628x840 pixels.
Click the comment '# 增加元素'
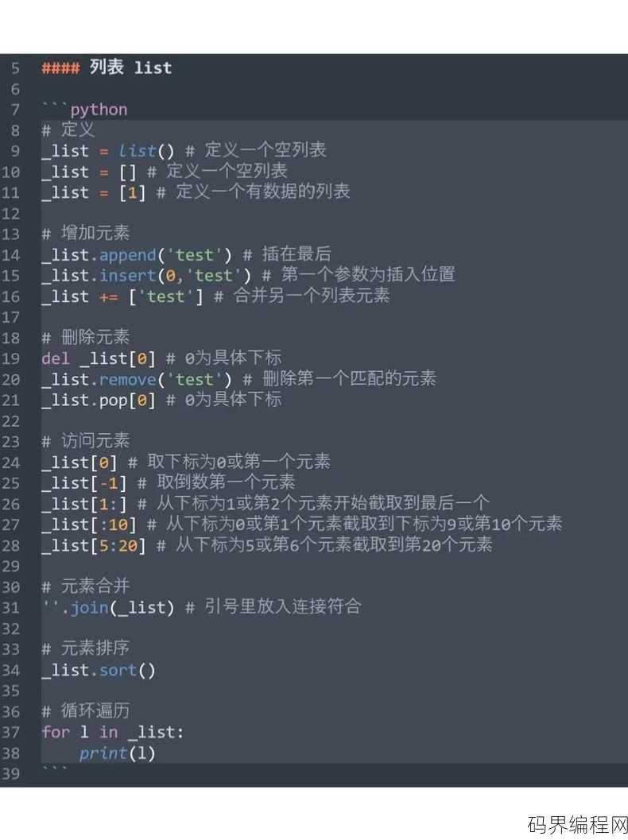86,234
